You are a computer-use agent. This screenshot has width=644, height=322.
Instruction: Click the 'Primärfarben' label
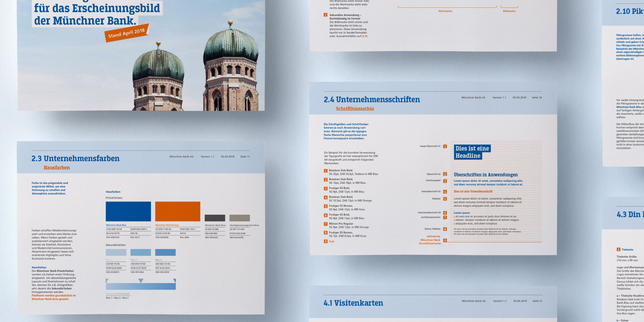coord(114,198)
